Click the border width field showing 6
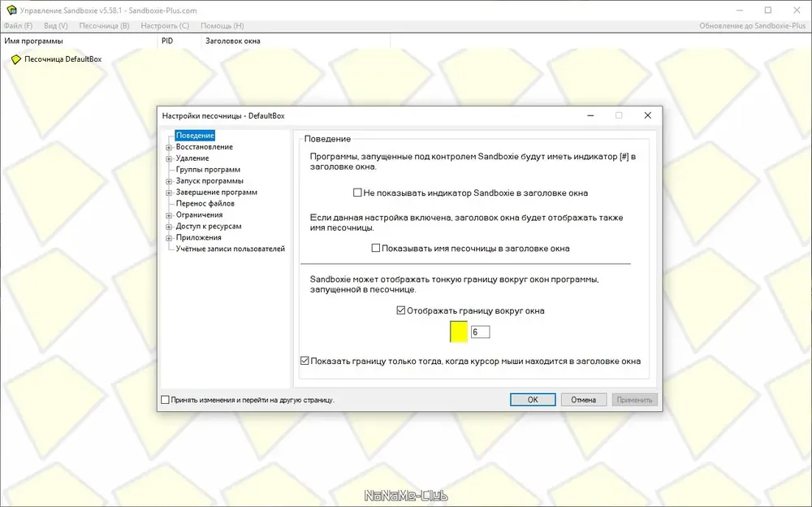Viewport: 812px width, 507px height. coord(480,331)
